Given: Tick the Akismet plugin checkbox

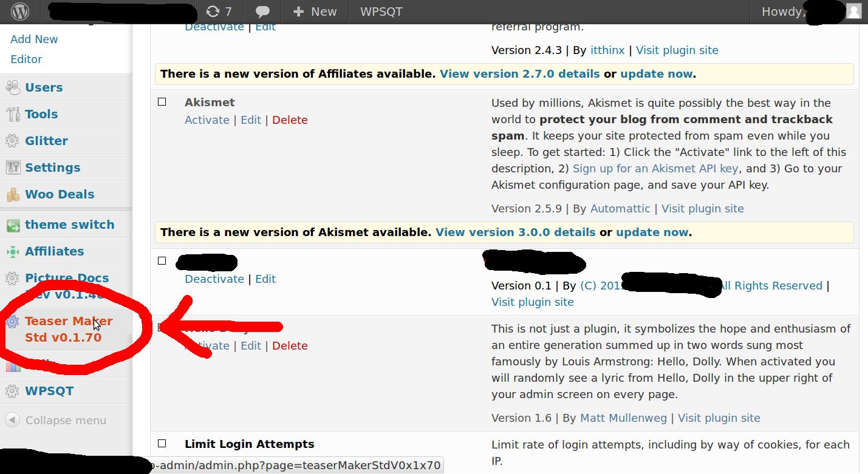Looking at the screenshot, I should [x=162, y=102].
